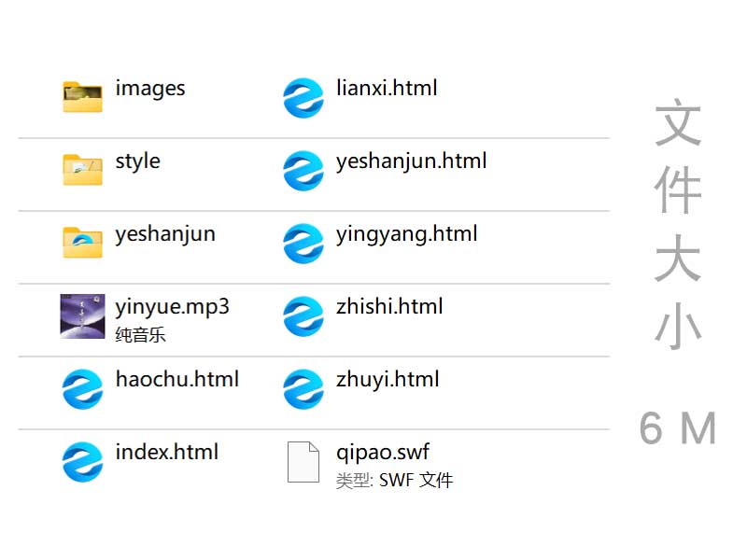Click the yeshanjun.html file name label
747x560 pixels.
click(411, 161)
